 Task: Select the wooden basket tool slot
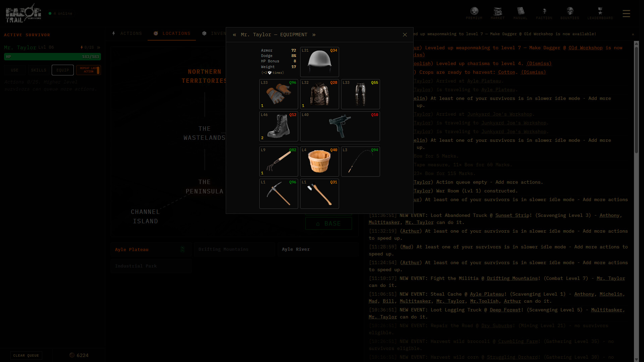[319, 162]
